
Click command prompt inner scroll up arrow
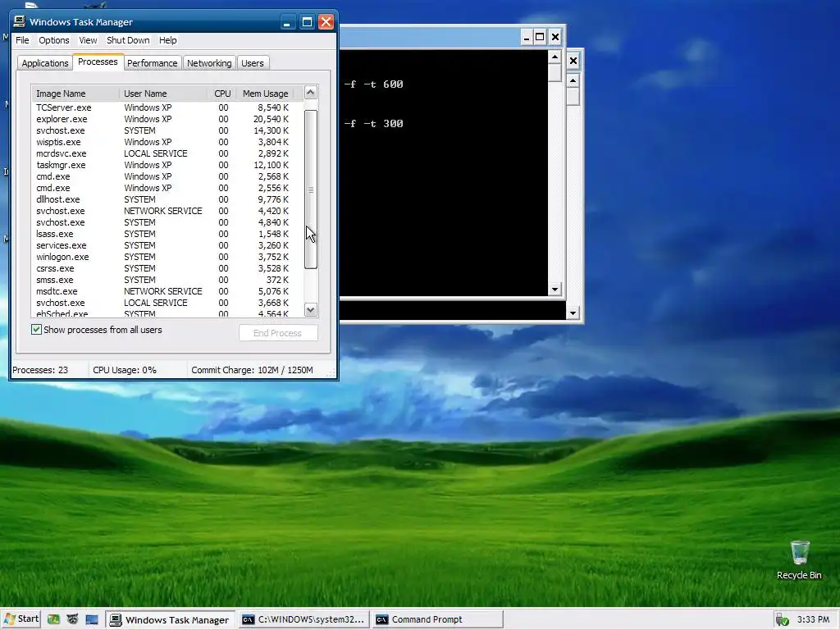coord(555,57)
